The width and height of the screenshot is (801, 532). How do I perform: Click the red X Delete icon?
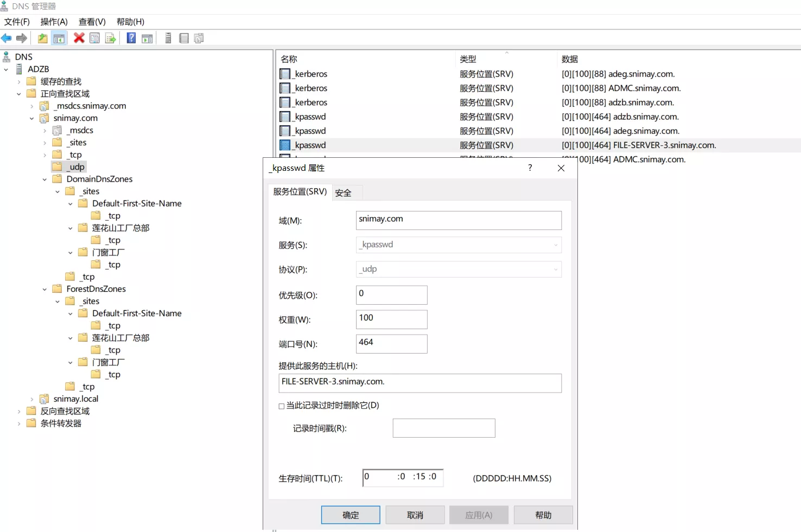pyautogui.click(x=79, y=38)
